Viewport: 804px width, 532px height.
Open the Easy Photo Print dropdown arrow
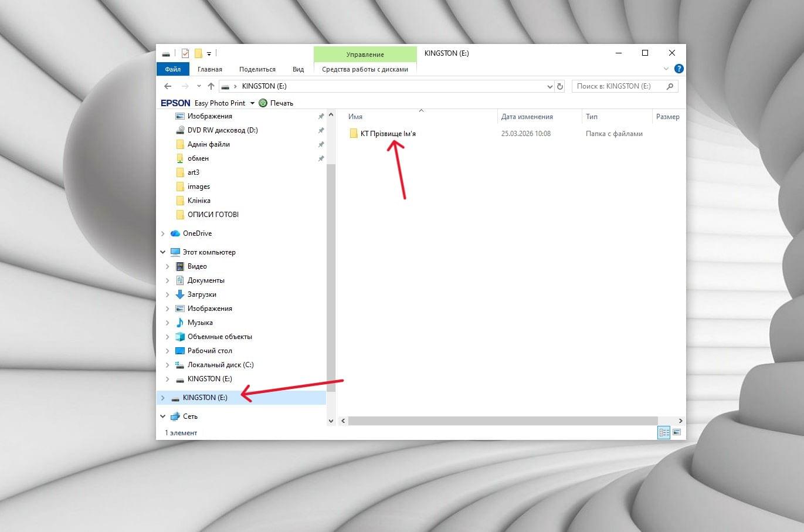click(252, 103)
